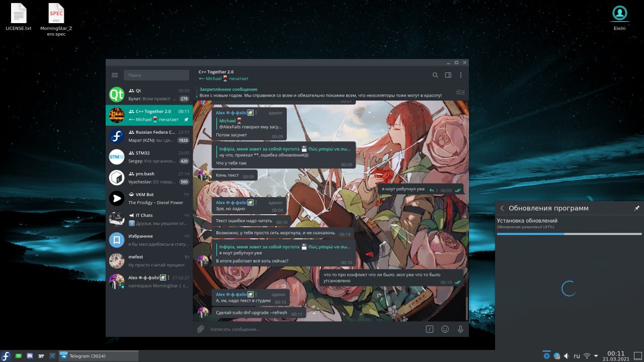
Task: Click the VKM Bot play-arrow avatar
Action: click(117, 199)
